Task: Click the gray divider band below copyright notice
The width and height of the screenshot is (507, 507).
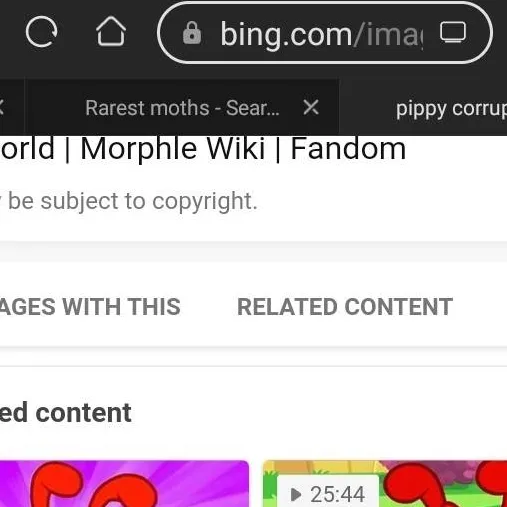Action: point(253,252)
